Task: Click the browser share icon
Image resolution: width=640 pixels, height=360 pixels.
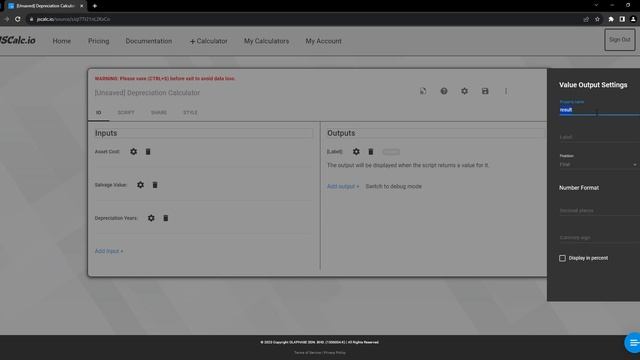Action: tap(586, 19)
